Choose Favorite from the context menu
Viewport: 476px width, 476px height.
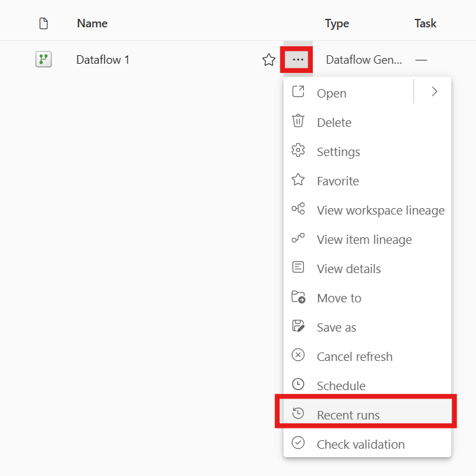[x=337, y=181]
